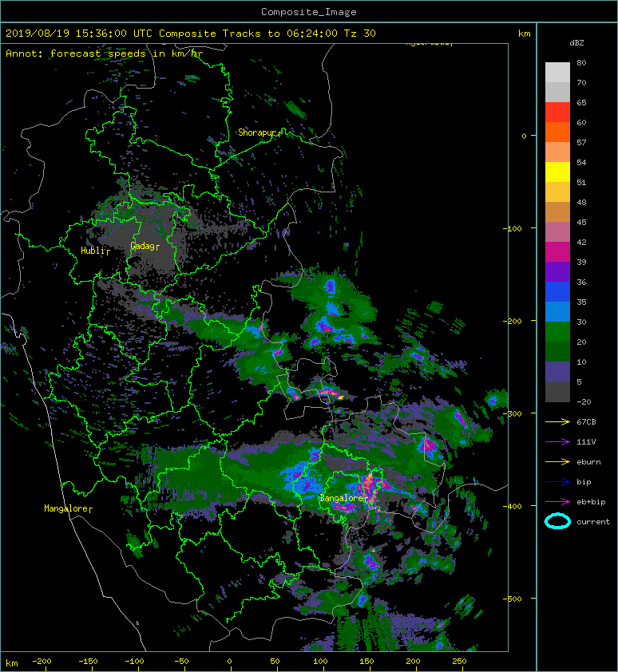Pick the light gray 70 dBZ swatch
The height and width of the screenshot is (672, 618).
tap(557, 72)
